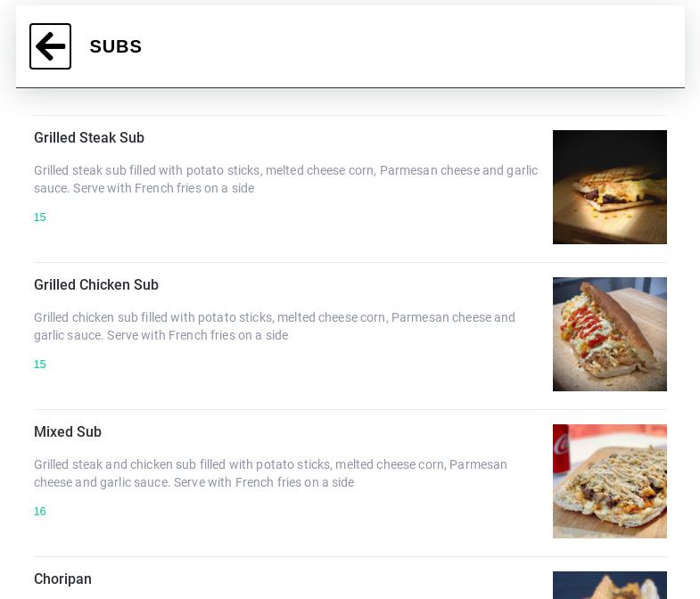700x599 pixels.
Task: Click the Mixed Sub price 16
Action: 40,512
